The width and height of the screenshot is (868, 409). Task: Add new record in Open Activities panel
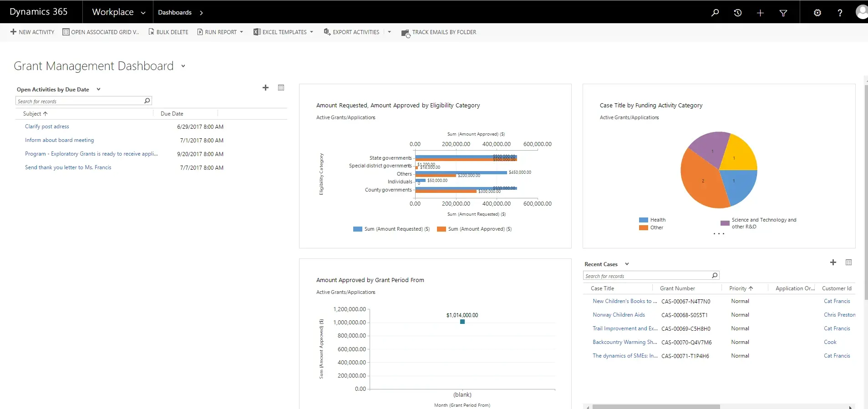(x=266, y=87)
